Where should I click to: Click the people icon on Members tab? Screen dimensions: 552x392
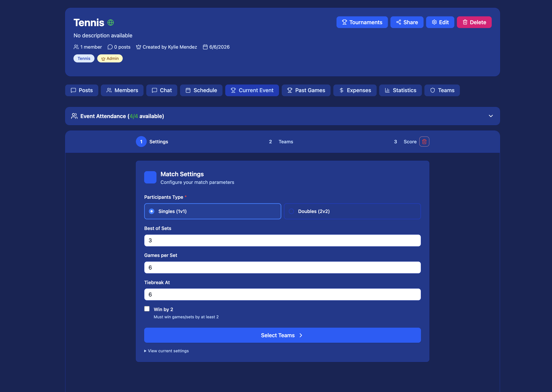(109, 90)
